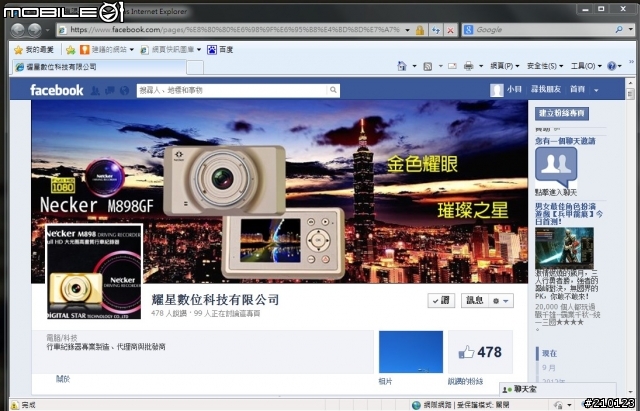
Task: Click the page name 耀星數位科技有限公司
Action: click(215, 300)
